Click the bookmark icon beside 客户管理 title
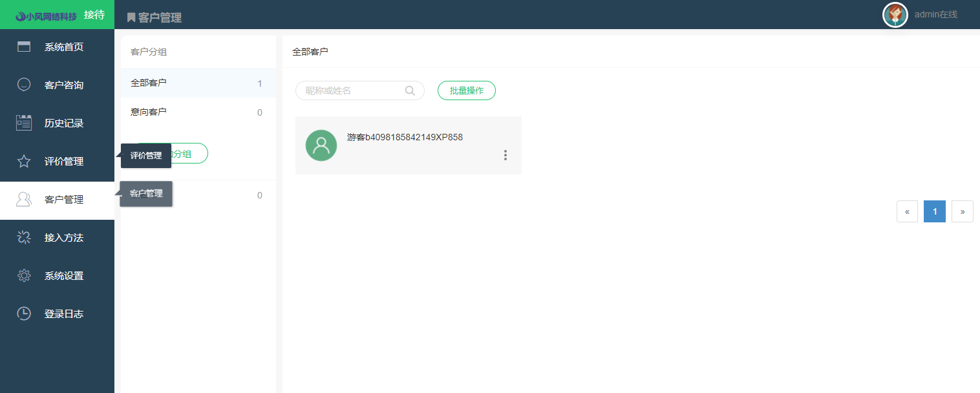Image resolution: width=980 pixels, height=393 pixels. [x=131, y=18]
